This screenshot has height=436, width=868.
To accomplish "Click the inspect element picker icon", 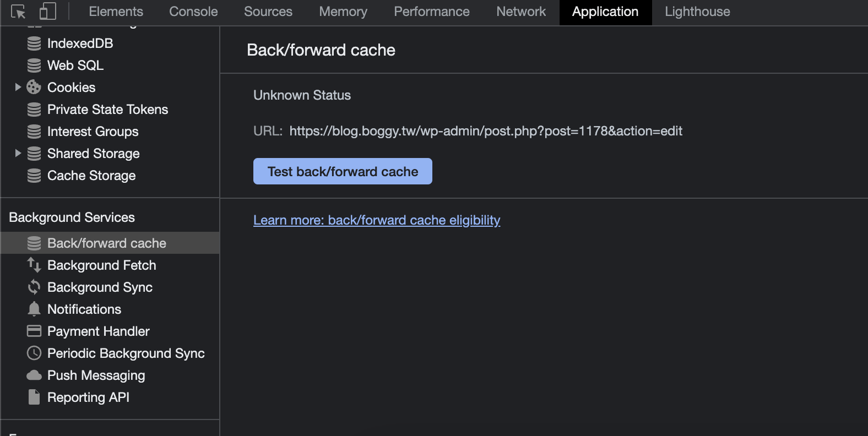I will pos(18,12).
